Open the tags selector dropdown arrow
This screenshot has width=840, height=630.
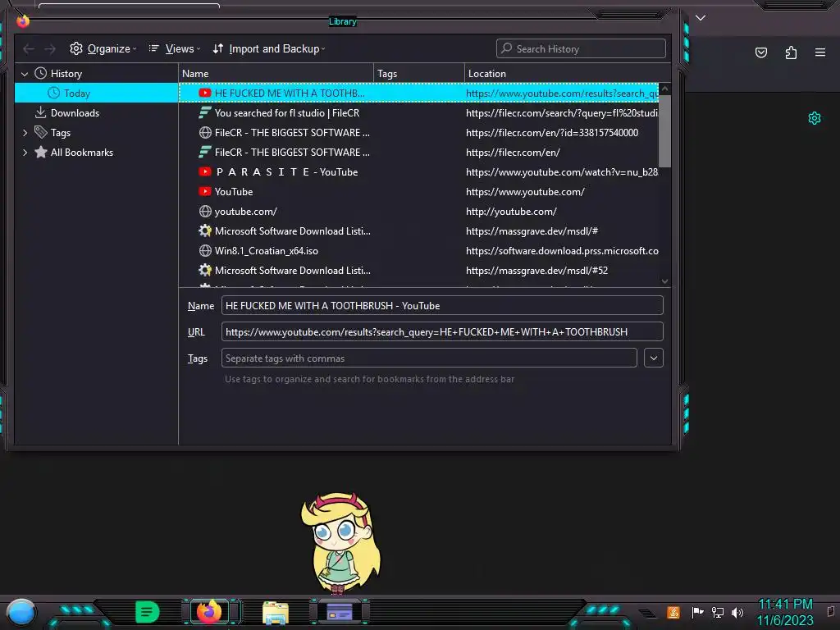coord(654,358)
